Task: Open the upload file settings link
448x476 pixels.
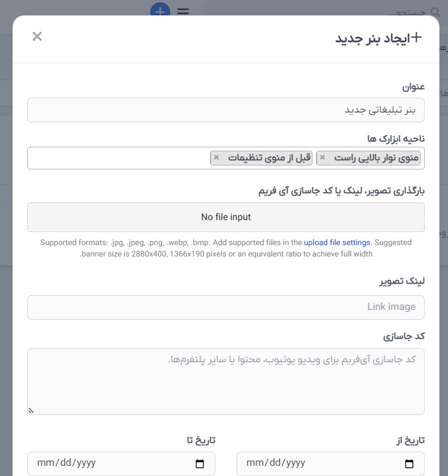Action: coord(337,243)
